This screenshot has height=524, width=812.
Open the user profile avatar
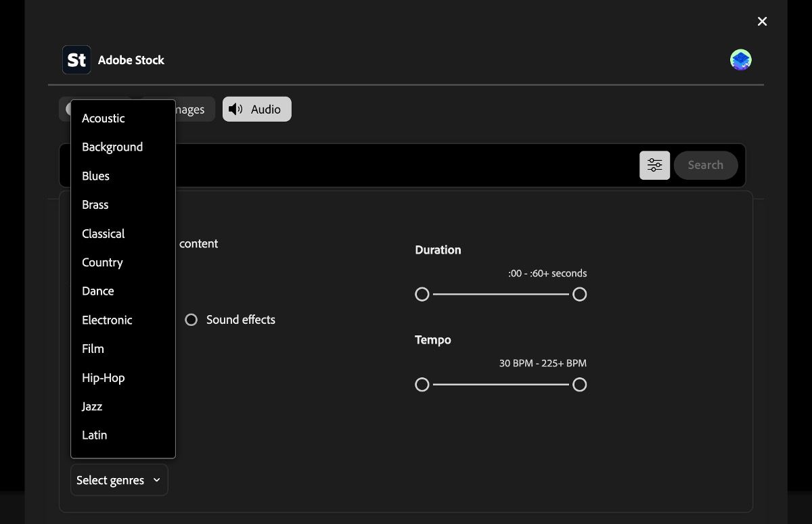tap(741, 60)
